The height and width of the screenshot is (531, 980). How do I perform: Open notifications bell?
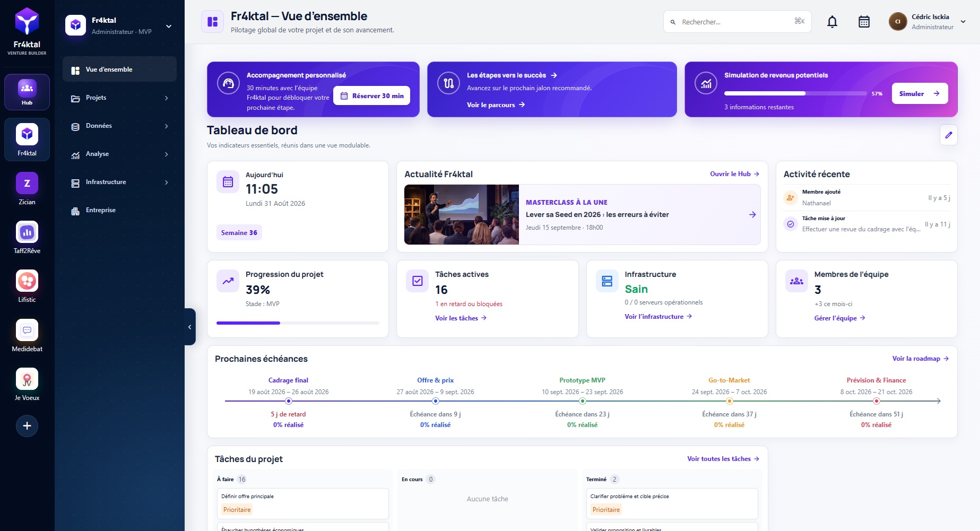pyautogui.click(x=832, y=22)
